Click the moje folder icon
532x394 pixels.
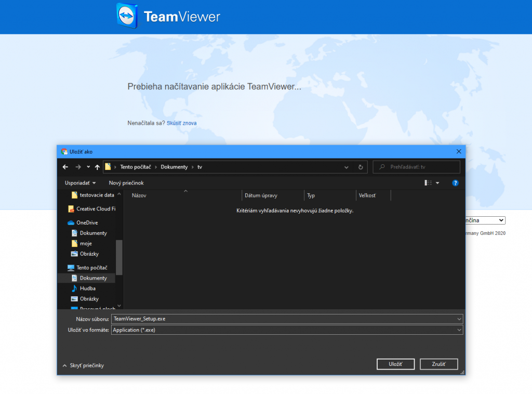[74, 244]
